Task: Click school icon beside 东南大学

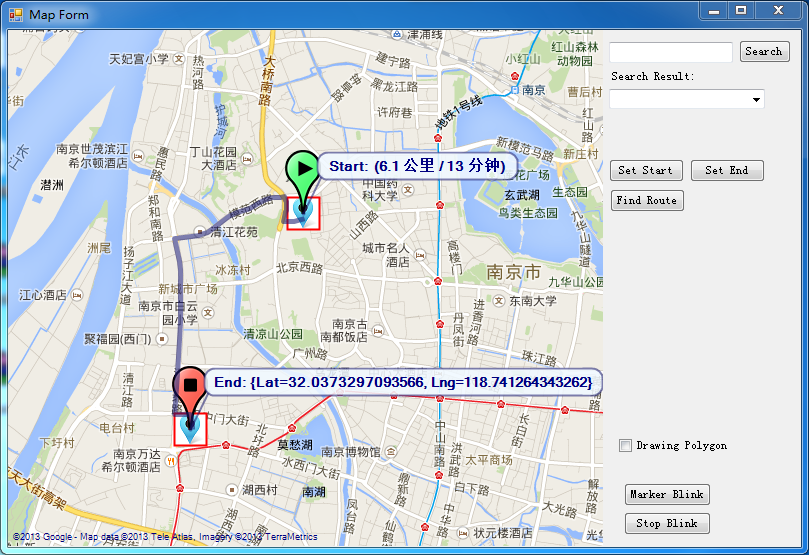Action: (x=498, y=300)
